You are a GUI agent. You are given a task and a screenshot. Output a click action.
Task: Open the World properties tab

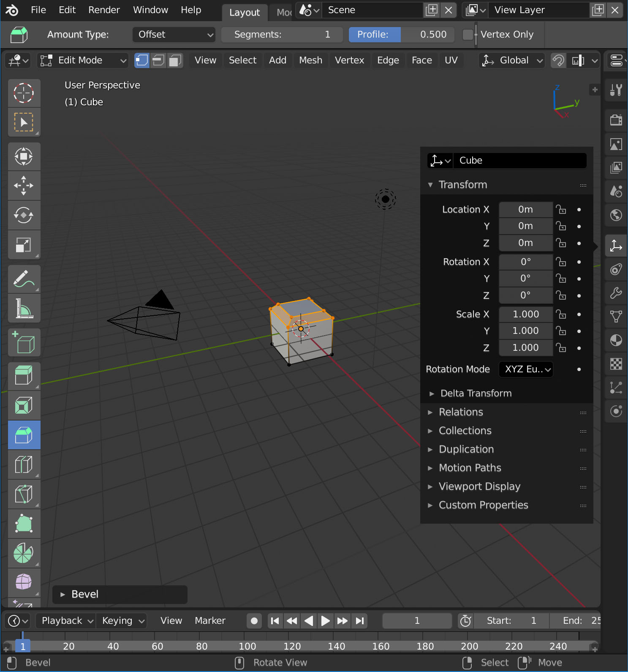tap(616, 215)
